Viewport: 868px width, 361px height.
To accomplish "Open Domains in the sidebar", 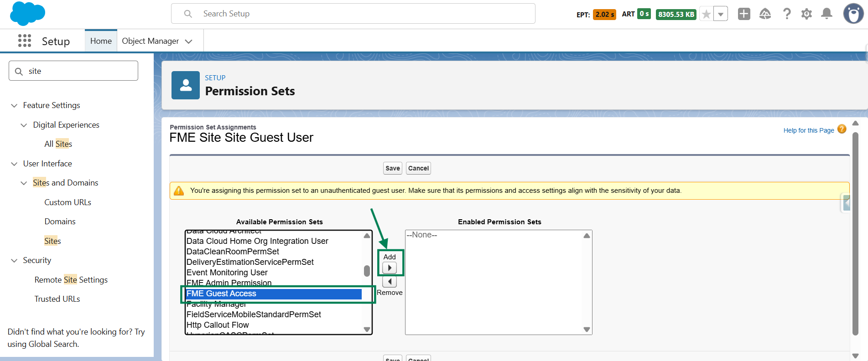I will (x=60, y=222).
